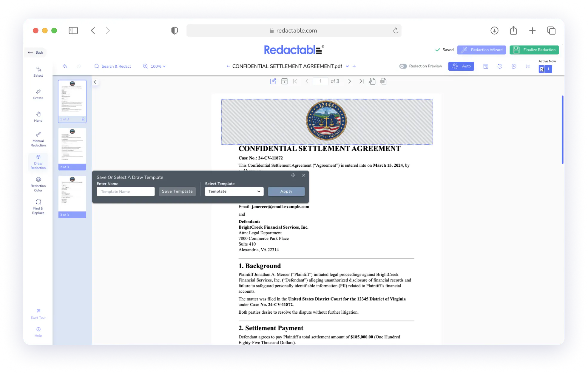Open the Redaction Wizard
The width and height of the screenshot is (588, 373).
481,50
